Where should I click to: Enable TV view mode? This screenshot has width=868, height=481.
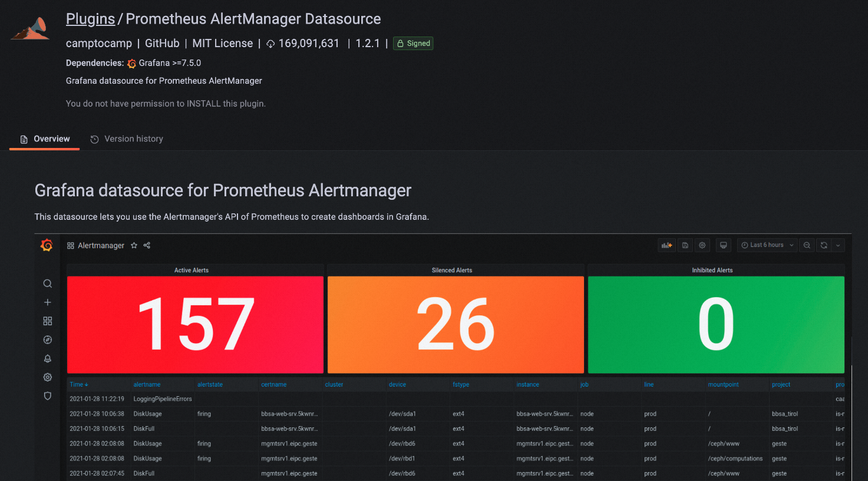(723, 245)
